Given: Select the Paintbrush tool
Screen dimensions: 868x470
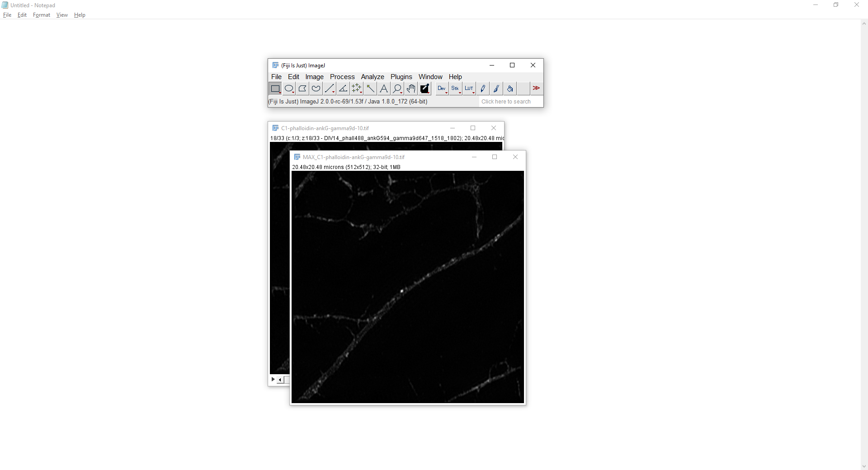Looking at the screenshot, I should point(496,89).
